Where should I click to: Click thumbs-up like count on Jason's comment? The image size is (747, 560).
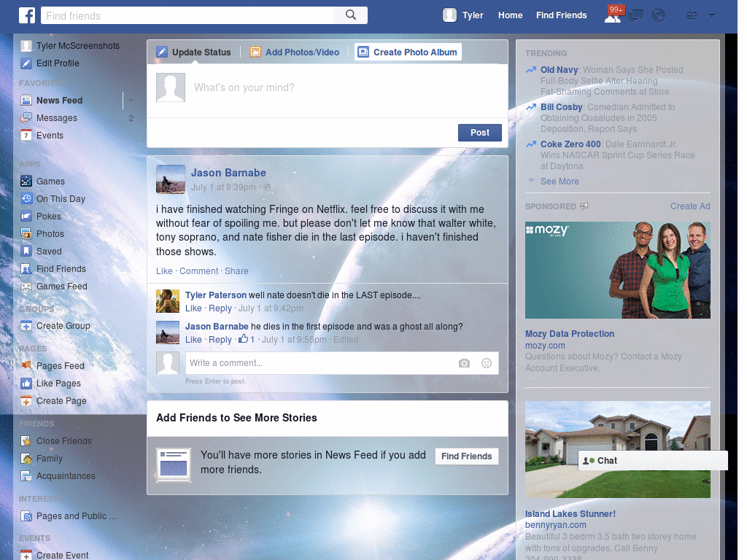point(247,340)
